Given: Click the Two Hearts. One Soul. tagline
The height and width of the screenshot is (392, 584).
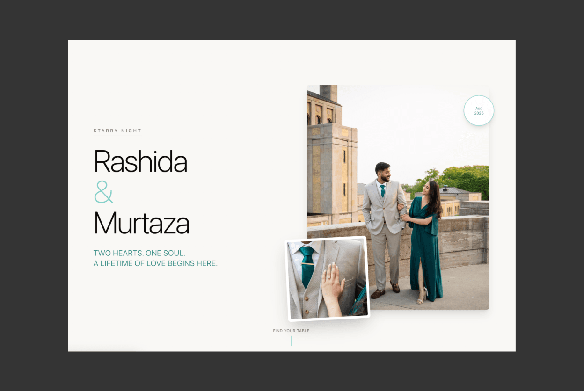Looking at the screenshot, I should [x=139, y=253].
